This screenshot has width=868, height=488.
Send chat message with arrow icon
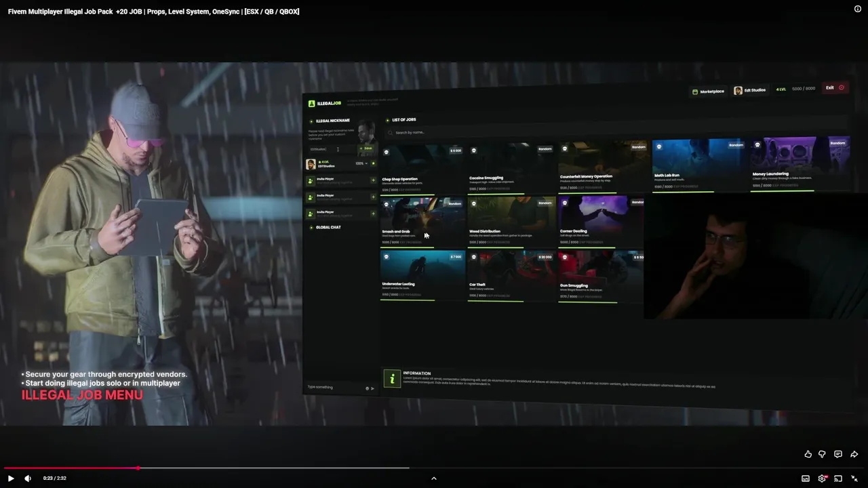pyautogui.click(x=372, y=388)
